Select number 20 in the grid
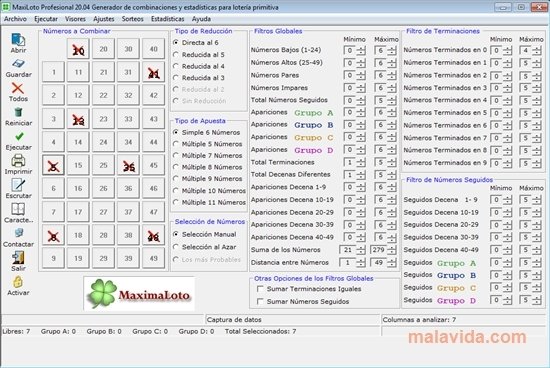The height and width of the screenshot is (368, 550). click(x=103, y=49)
